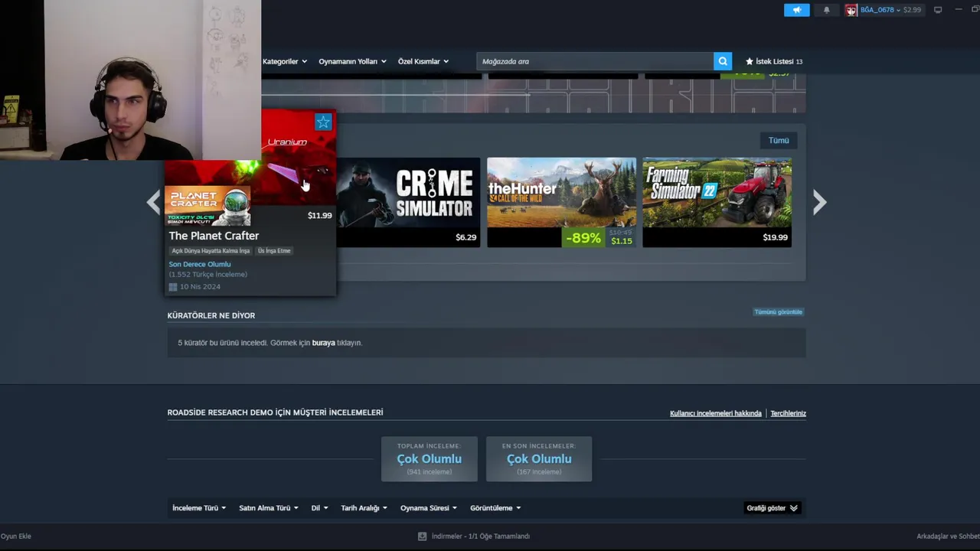This screenshot has height=551, width=980.
Task: Click the Son Derece Olumlu review summary
Action: pos(199,264)
